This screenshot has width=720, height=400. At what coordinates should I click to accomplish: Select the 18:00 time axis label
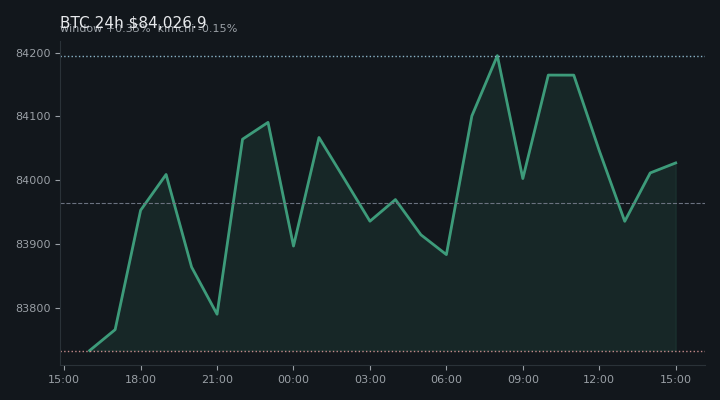coord(141,379)
